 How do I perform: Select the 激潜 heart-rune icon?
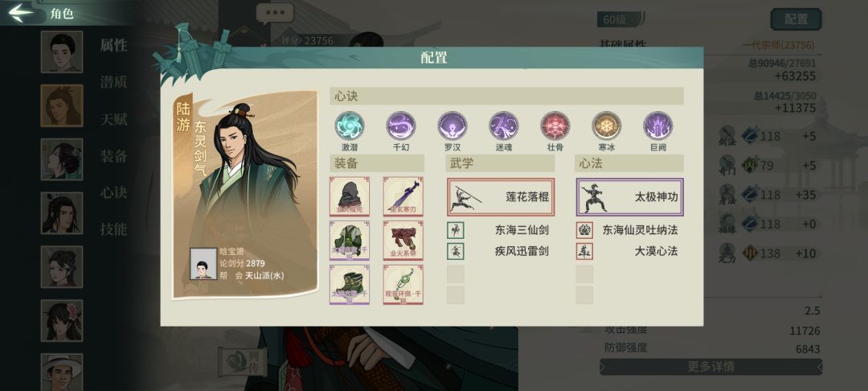click(x=350, y=126)
